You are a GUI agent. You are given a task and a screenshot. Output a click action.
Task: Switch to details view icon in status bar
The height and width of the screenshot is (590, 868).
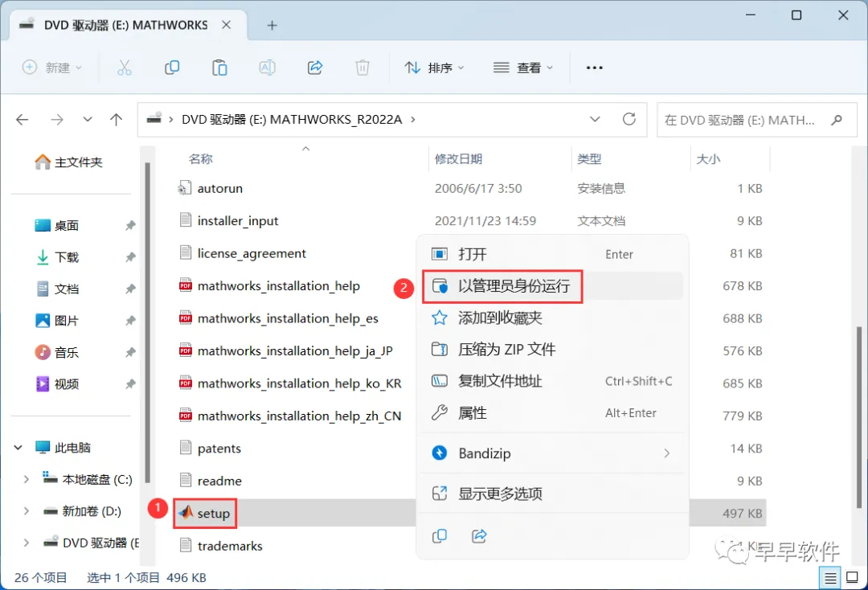click(x=829, y=579)
